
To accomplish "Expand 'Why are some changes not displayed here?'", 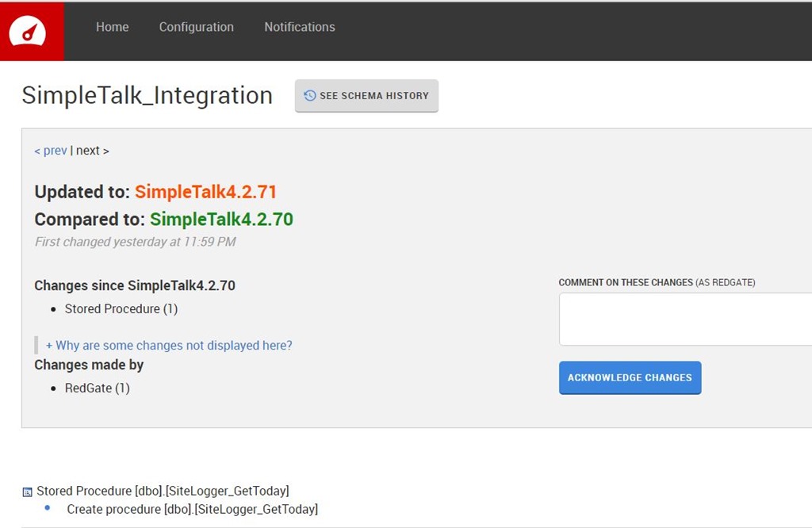I will pos(169,346).
